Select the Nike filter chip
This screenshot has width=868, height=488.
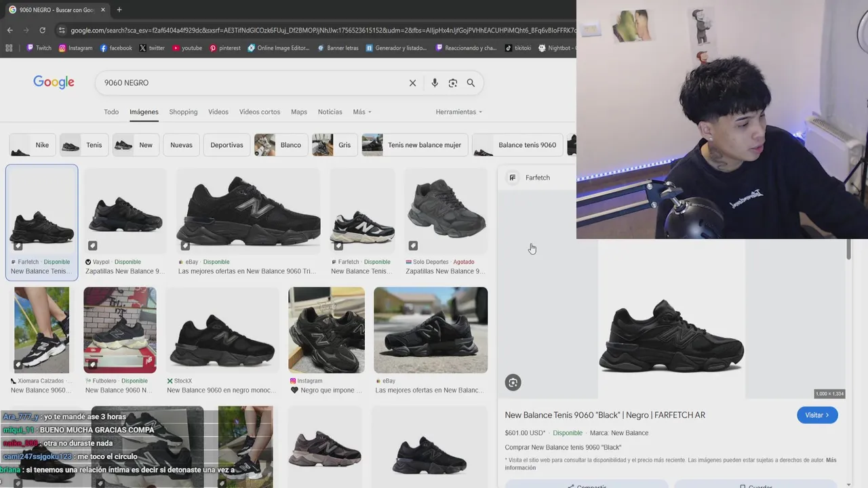point(32,145)
